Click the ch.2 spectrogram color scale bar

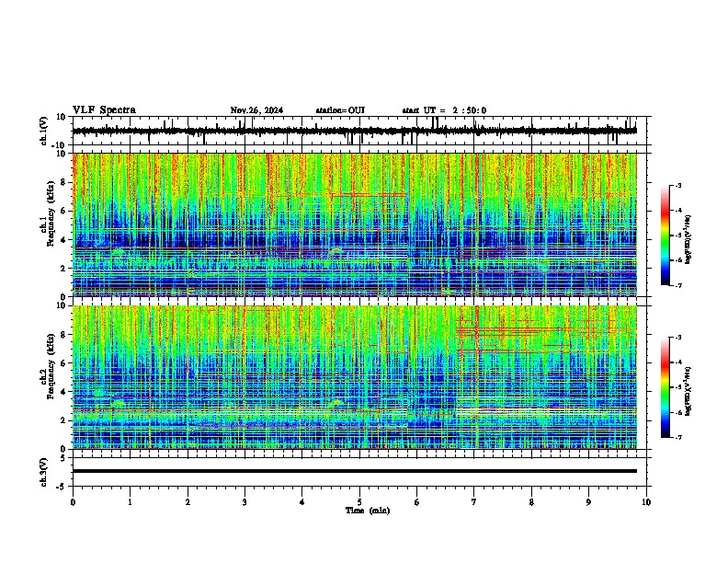point(665,387)
